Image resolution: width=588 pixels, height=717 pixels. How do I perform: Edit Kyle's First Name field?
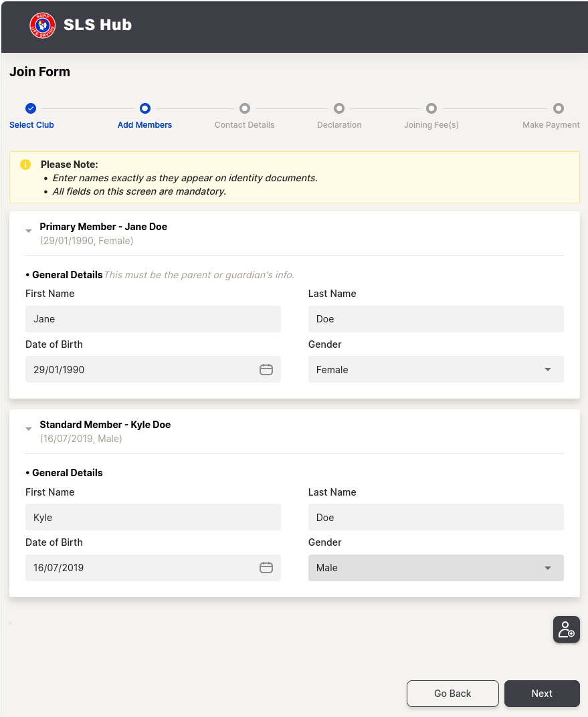click(x=153, y=517)
